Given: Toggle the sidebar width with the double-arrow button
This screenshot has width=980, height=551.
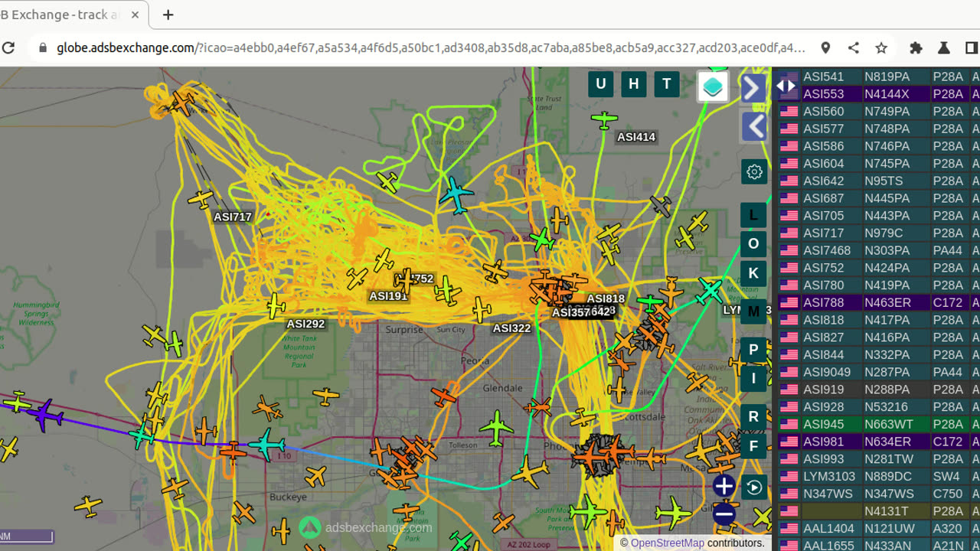Looking at the screenshot, I should click(786, 86).
